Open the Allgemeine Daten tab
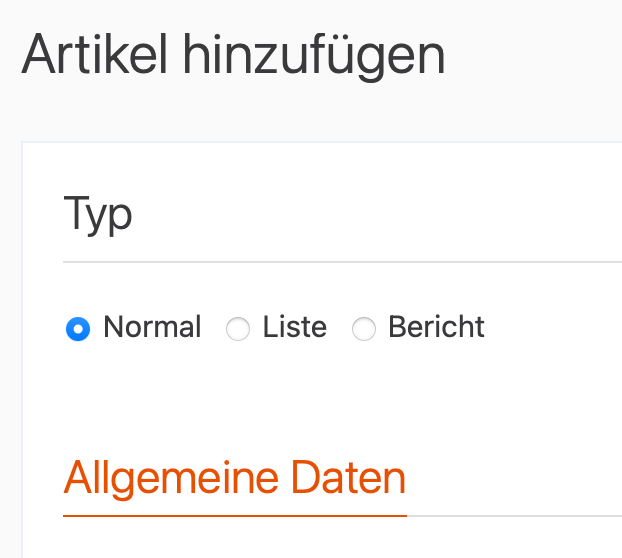 (234, 478)
